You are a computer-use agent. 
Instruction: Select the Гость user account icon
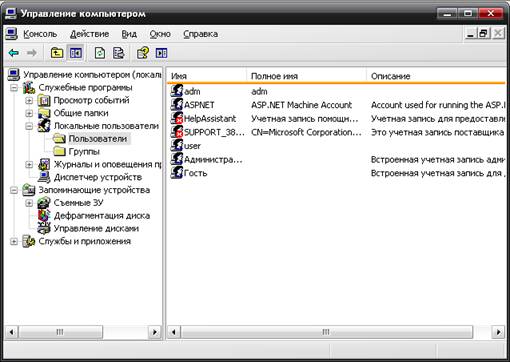click(x=177, y=173)
